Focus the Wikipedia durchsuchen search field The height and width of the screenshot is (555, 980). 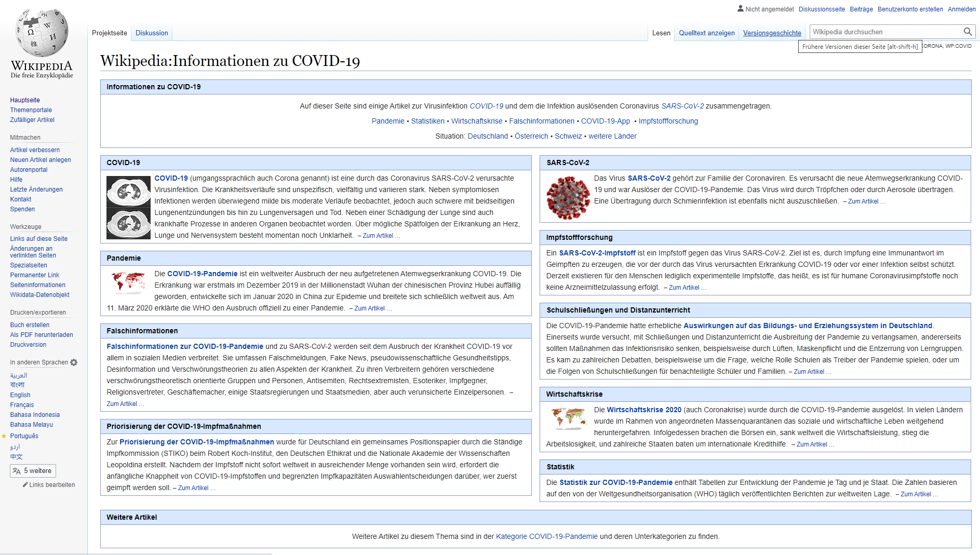click(887, 32)
